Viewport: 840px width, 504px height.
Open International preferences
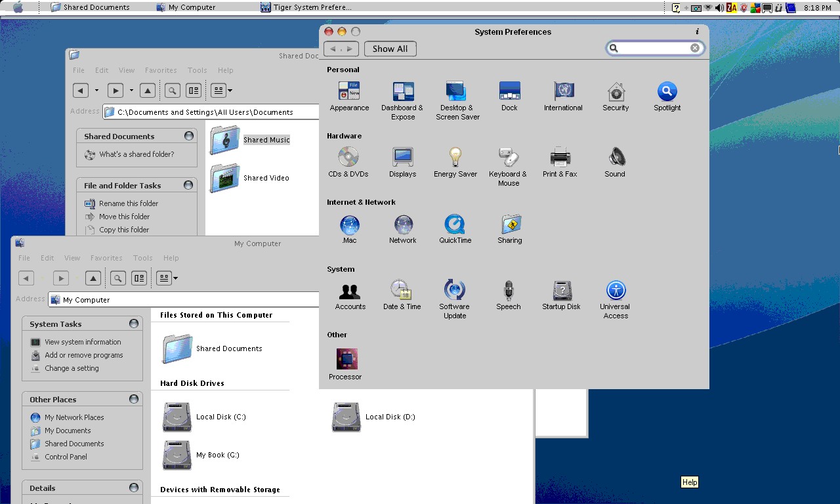[563, 96]
